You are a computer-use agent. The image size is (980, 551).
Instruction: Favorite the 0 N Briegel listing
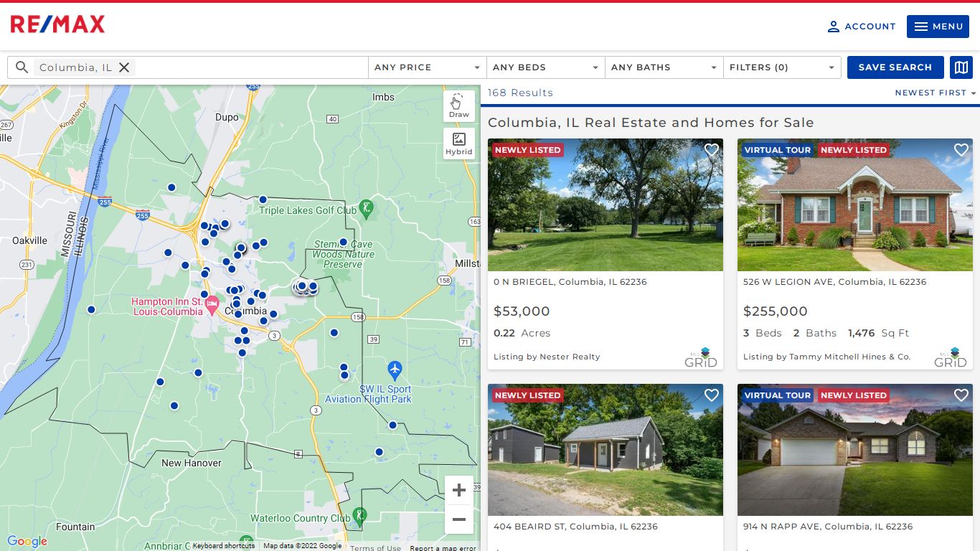click(x=712, y=150)
